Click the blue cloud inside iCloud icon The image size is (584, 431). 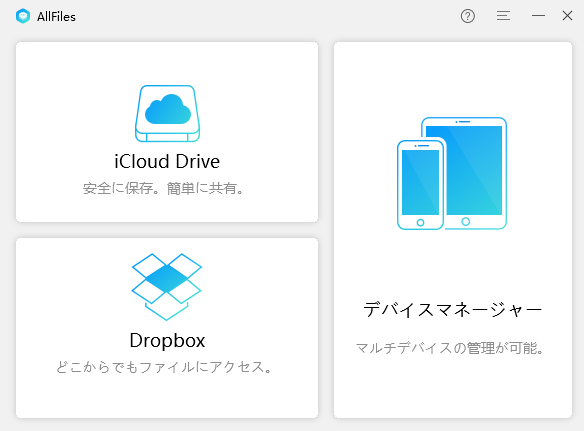pos(168,109)
